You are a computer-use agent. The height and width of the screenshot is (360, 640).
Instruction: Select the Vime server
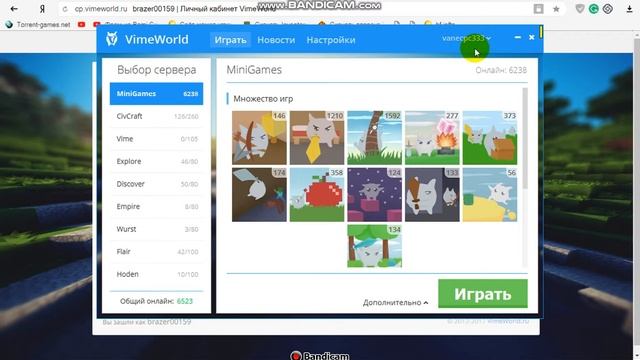pyautogui.click(x=156, y=139)
